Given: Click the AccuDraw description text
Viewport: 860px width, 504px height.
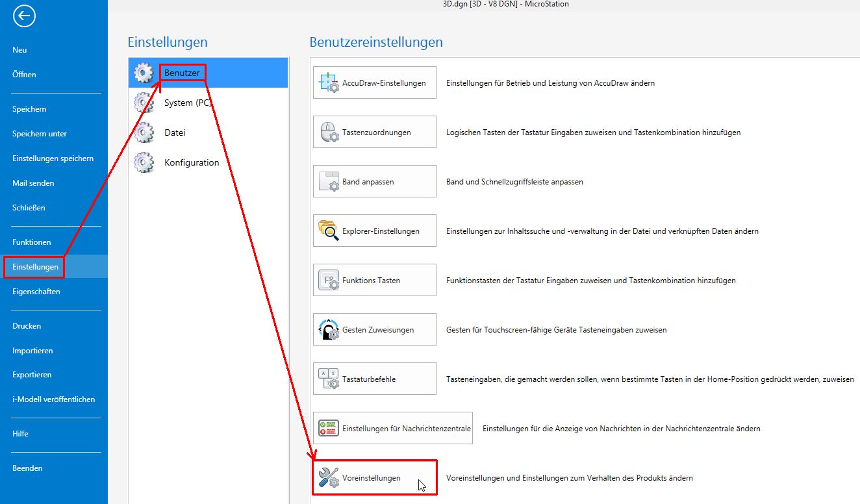Looking at the screenshot, I should pyautogui.click(x=550, y=83).
